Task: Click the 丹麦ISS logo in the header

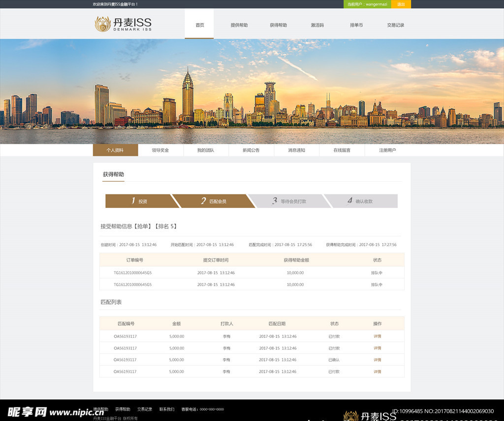Action: click(x=123, y=24)
